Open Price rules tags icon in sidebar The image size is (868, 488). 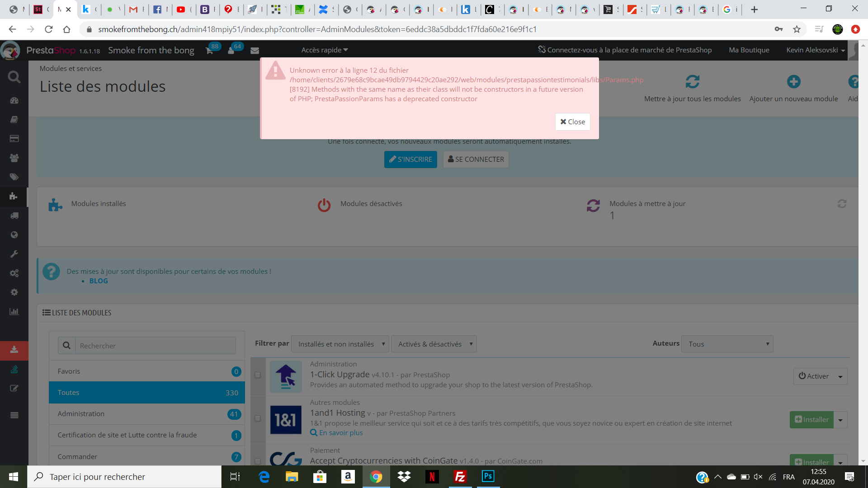click(x=14, y=177)
